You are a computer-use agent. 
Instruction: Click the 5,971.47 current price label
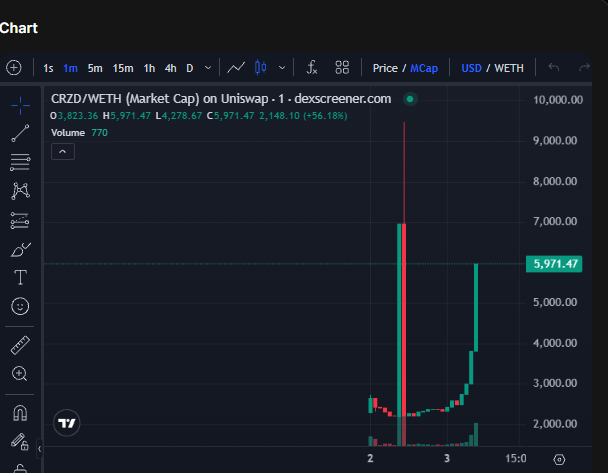coord(554,264)
